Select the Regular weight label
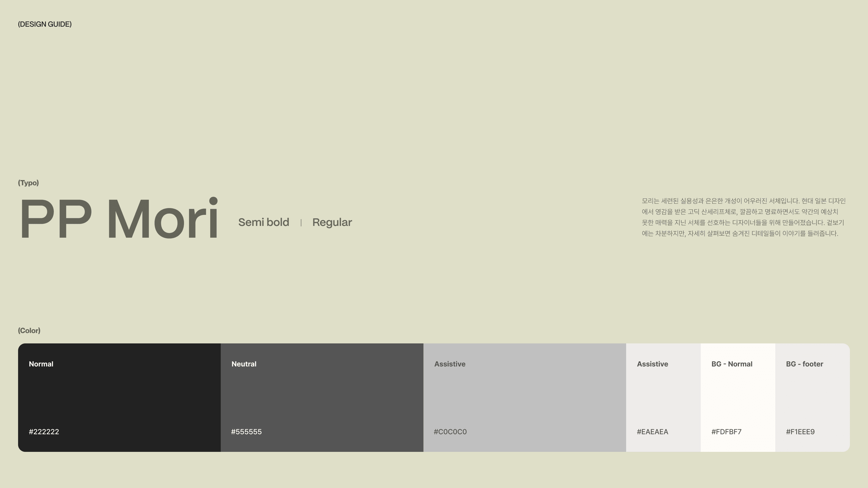Screen dimensions: 868x488 (x=332, y=222)
